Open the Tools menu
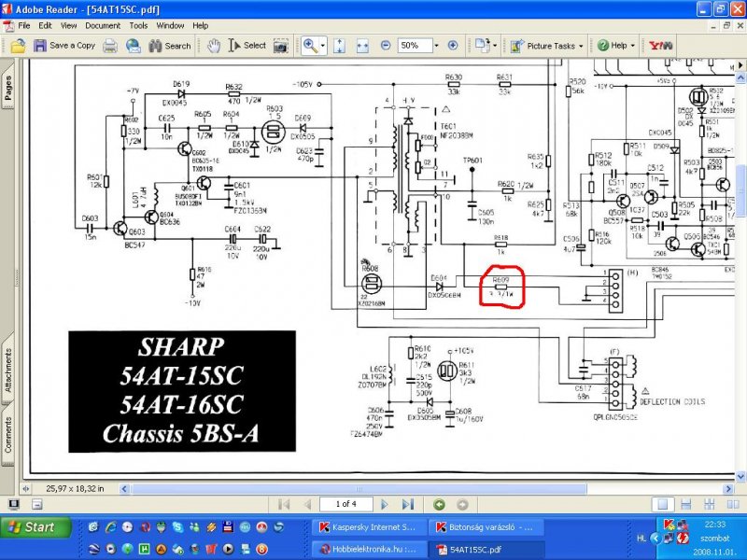 coord(138,26)
